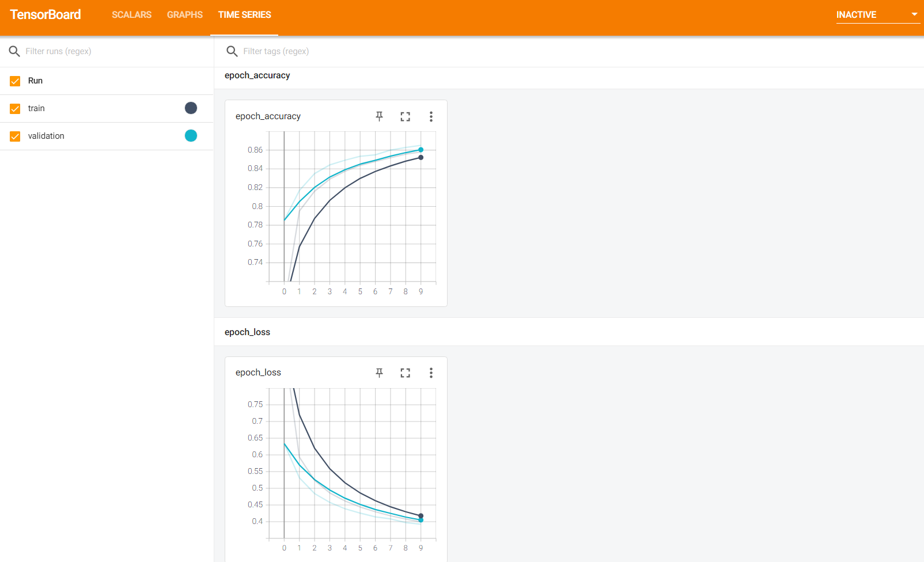Click the epoch_loss card title

258,373
